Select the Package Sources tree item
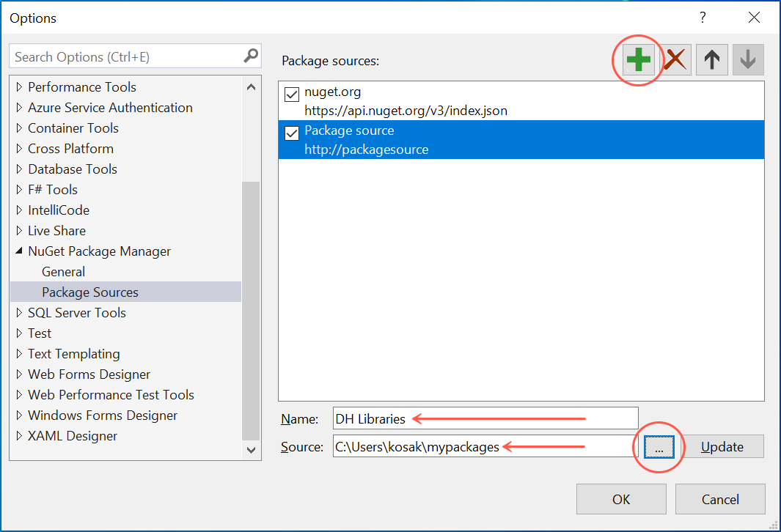Screen dimensions: 781x532 click(x=90, y=292)
